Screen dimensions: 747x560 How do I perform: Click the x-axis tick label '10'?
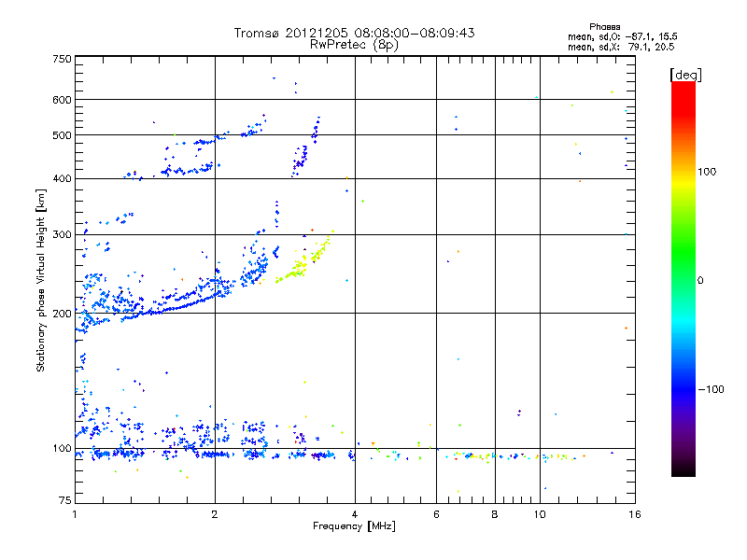(540, 514)
